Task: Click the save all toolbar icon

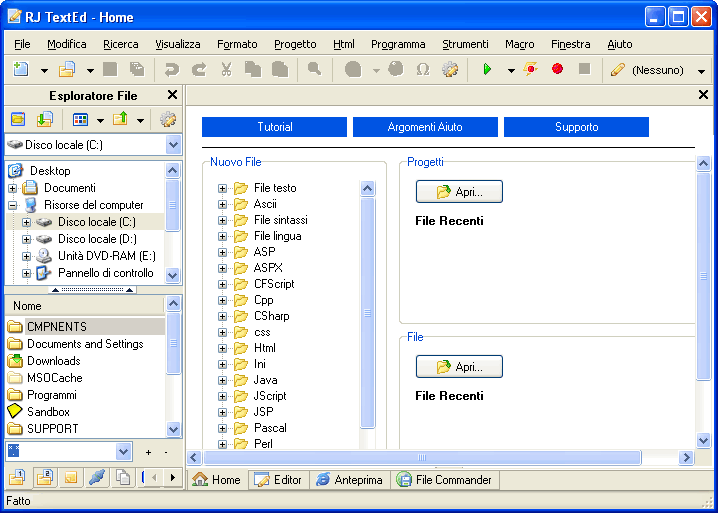Action: coord(137,70)
